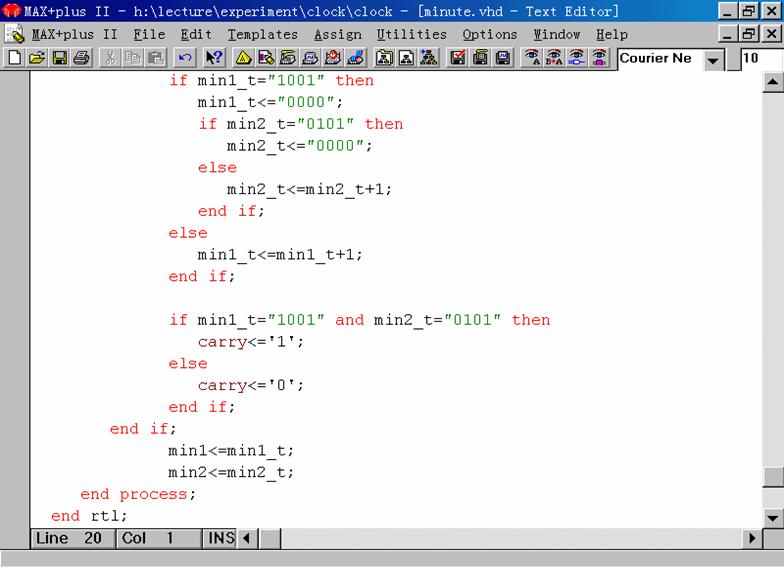This screenshot has width=784, height=568.
Task: Create a new file with toolbar icon
Action: (14, 58)
